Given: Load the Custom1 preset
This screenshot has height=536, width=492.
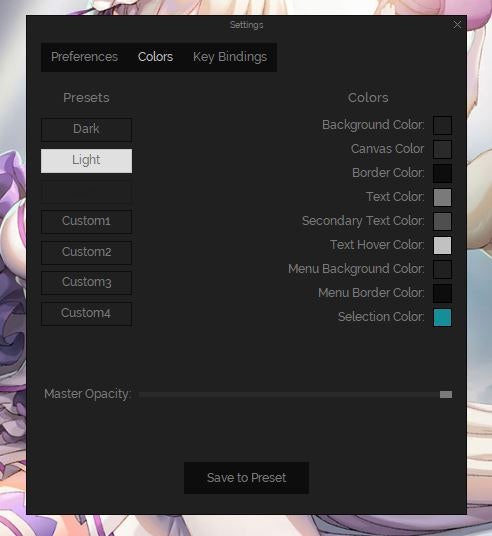Looking at the screenshot, I should point(87,222).
